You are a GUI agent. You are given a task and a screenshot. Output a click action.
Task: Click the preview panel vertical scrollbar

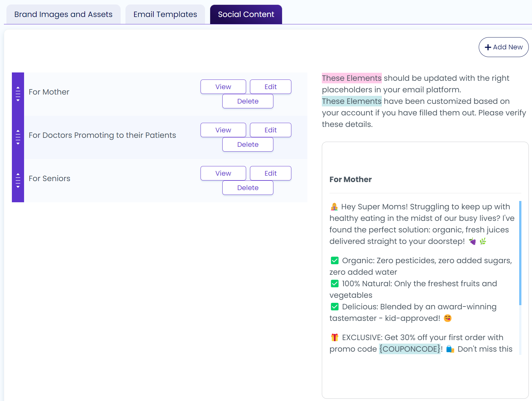click(x=520, y=253)
